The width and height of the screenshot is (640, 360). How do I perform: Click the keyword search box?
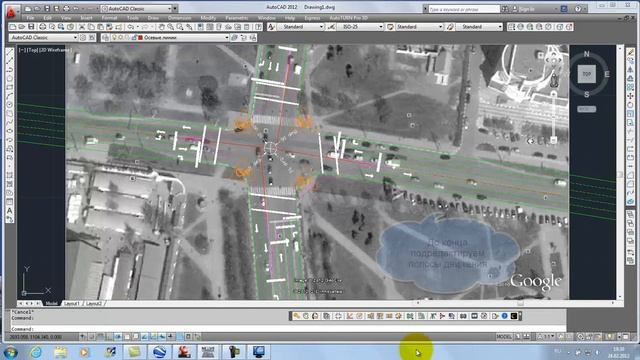coord(464,9)
